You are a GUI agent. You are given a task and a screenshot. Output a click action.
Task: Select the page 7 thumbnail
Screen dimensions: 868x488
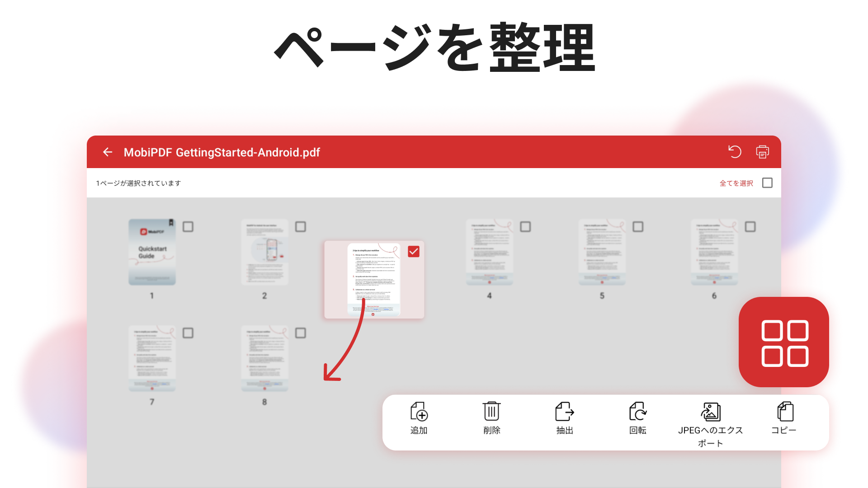pos(152,358)
